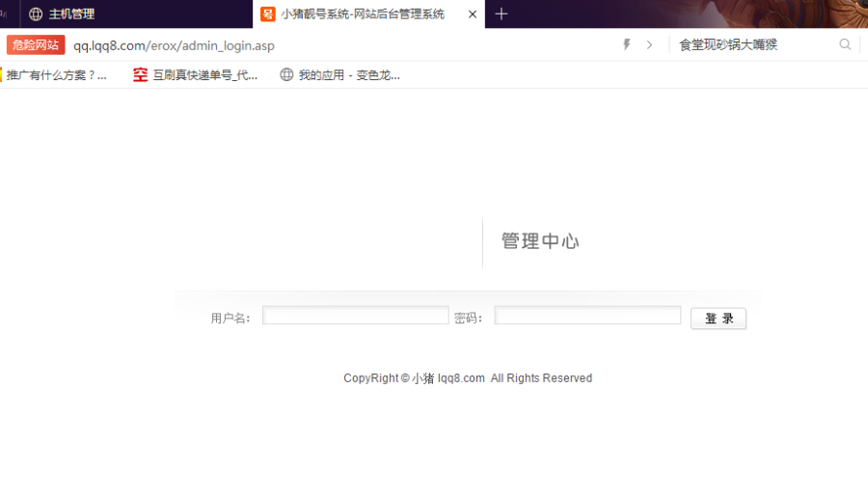Click the forward chevron next to lightning icon
Image resolution: width=868 pixels, height=500 pixels.
click(649, 45)
